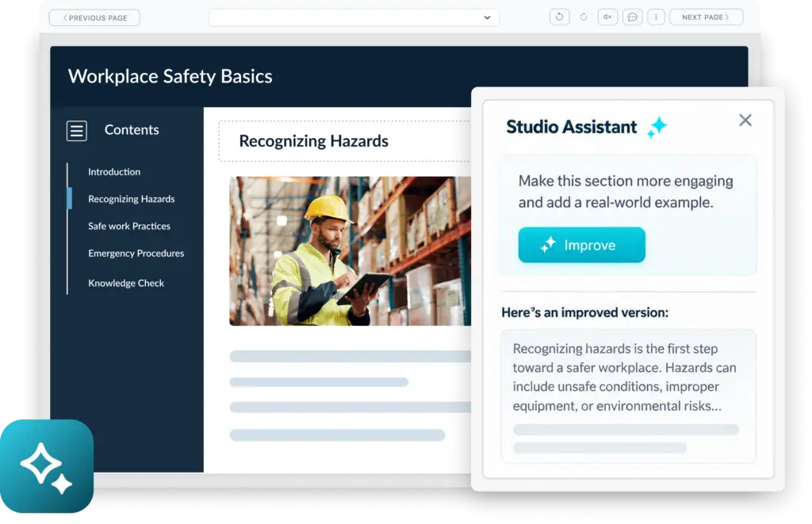Click the Contents heading
The image size is (812, 524).
[132, 130]
